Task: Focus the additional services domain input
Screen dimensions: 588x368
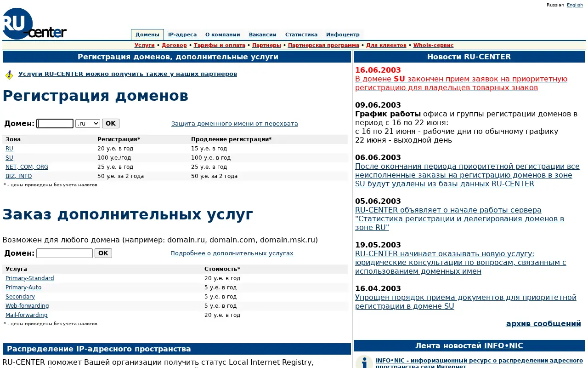Action: pyautogui.click(x=65, y=253)
